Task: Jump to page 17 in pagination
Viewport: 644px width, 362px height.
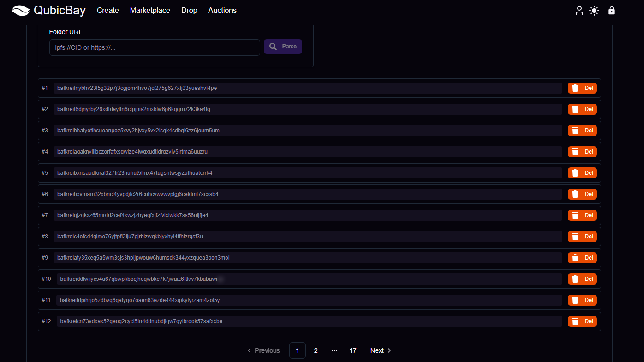Action: (x=353, y=350)
